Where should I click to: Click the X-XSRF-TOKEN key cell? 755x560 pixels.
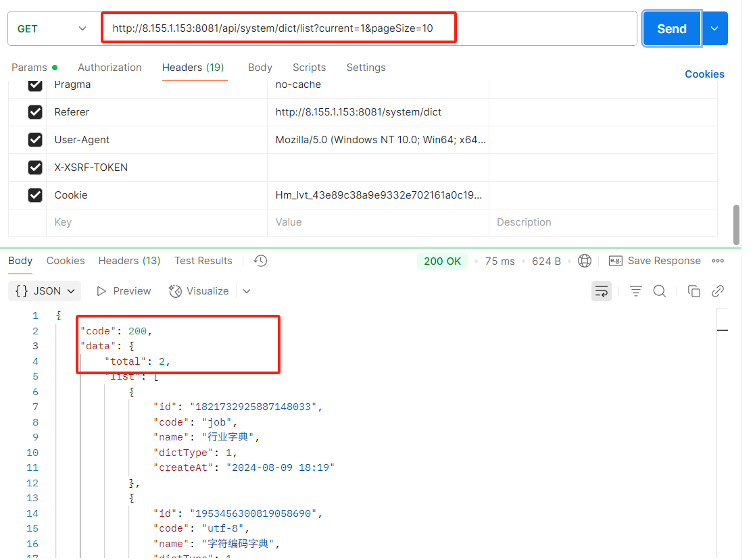(x=157, y=168)
